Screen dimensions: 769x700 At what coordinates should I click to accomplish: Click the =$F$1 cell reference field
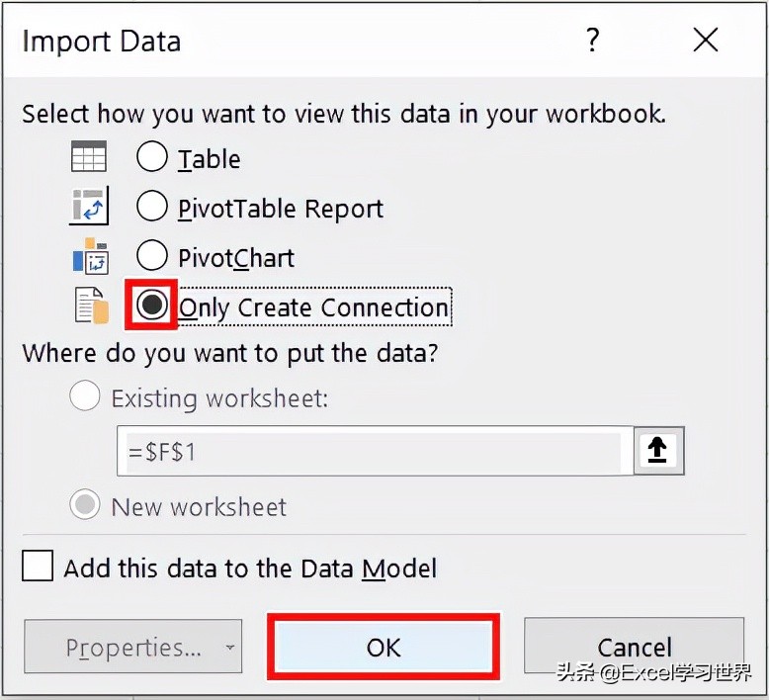tap(375, 451)
